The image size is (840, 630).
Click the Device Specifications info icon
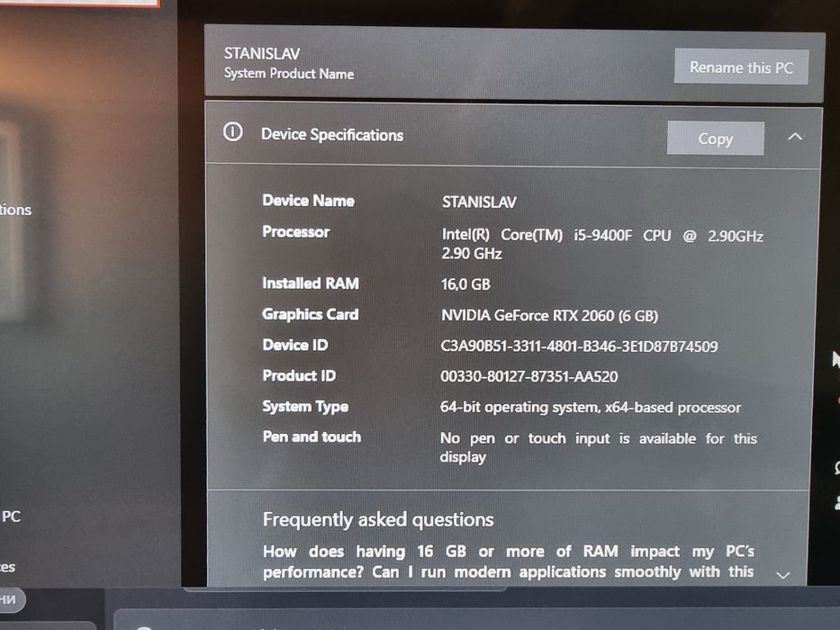pos(233,131)
